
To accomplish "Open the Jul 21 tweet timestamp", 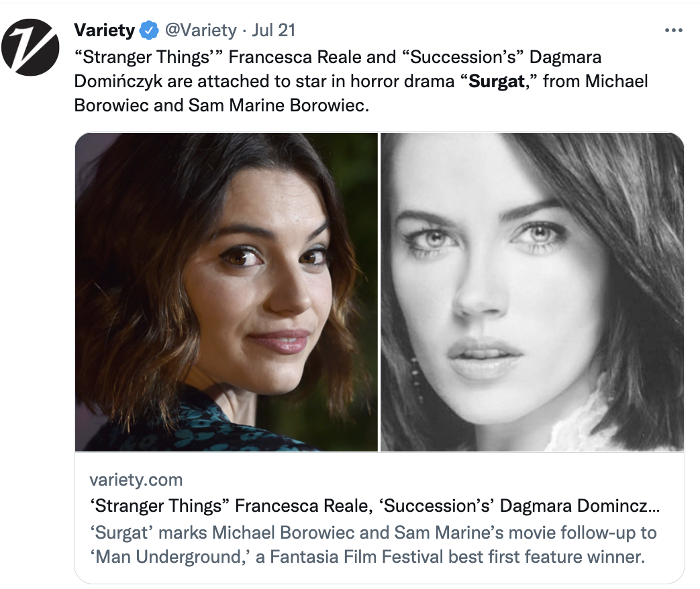I will click(274, 31).
